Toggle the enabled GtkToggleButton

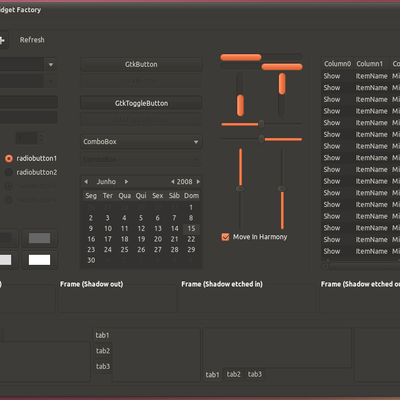pyautogui.click(x=141, y=103)
